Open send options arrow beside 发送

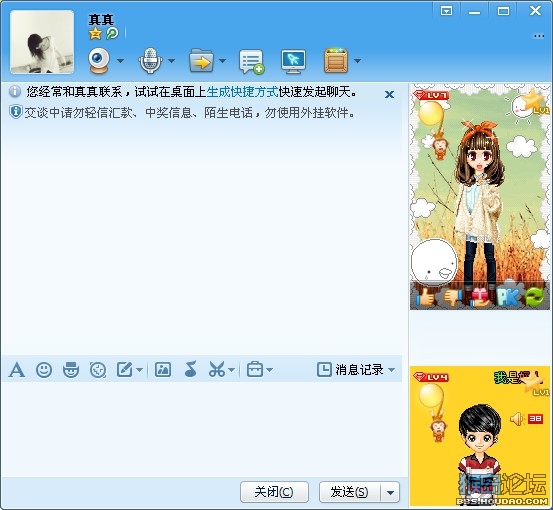(390, 492)
